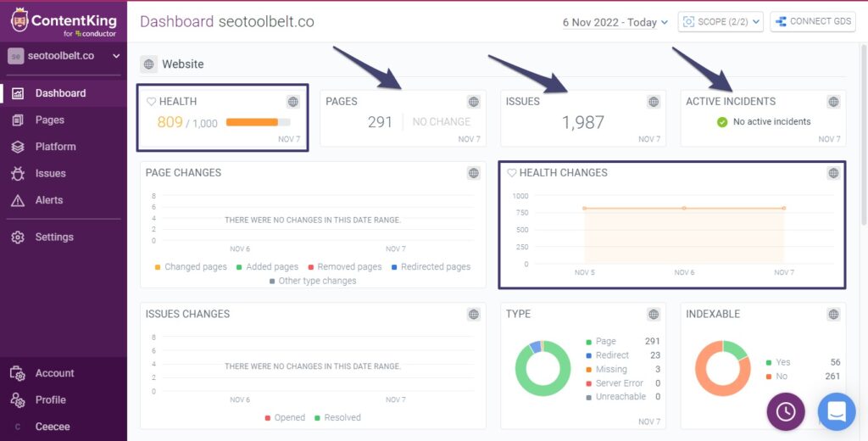868x441 pixels.
Task: Click the Ceecee user avatar
Action: point(18,427)
